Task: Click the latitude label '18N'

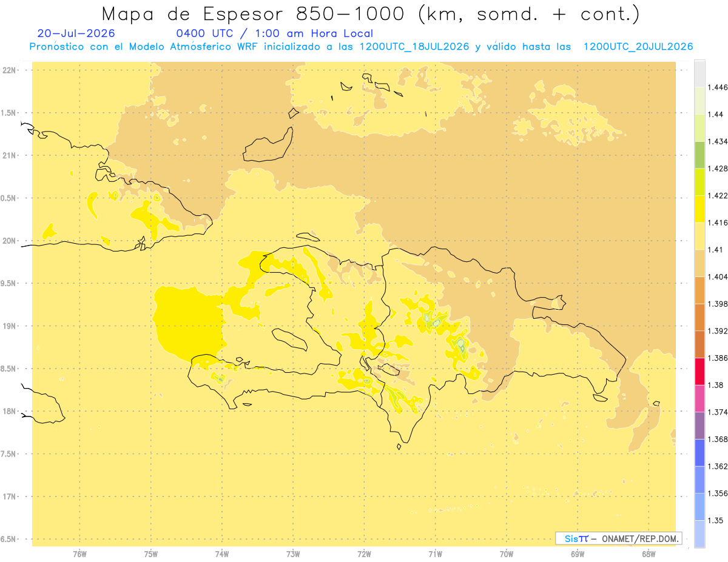Action: coord(9,411)
